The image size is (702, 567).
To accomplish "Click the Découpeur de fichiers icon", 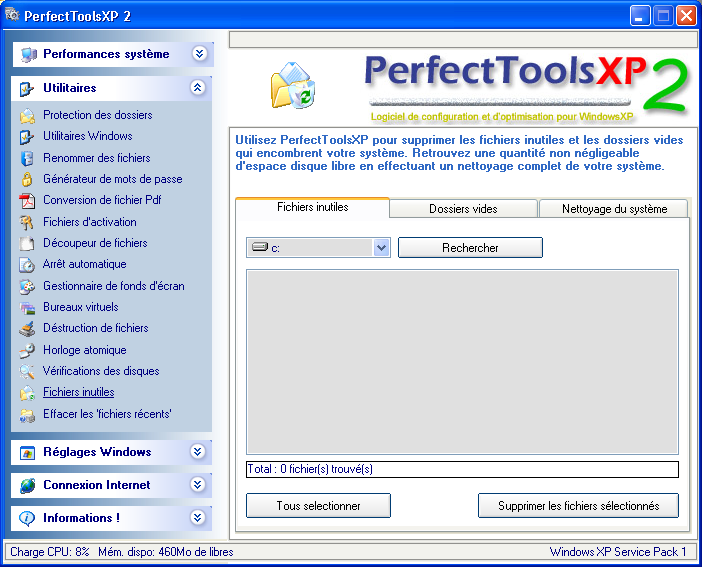I will tap(27, 244).
